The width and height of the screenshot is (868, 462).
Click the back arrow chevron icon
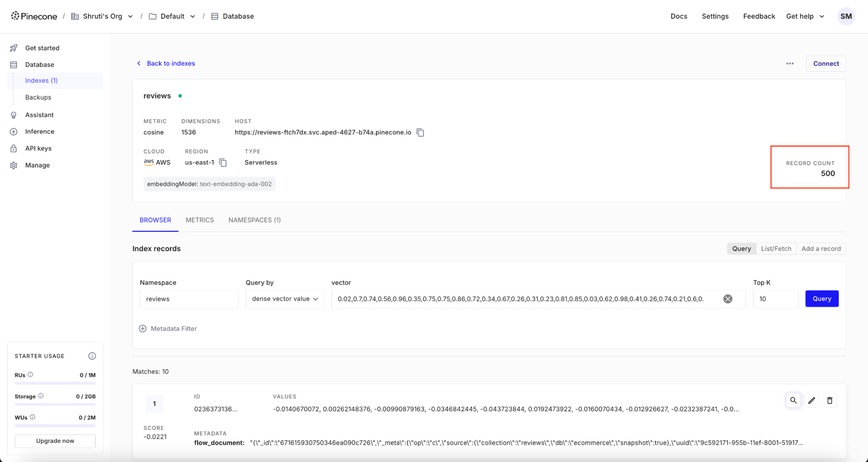[139, 63]
